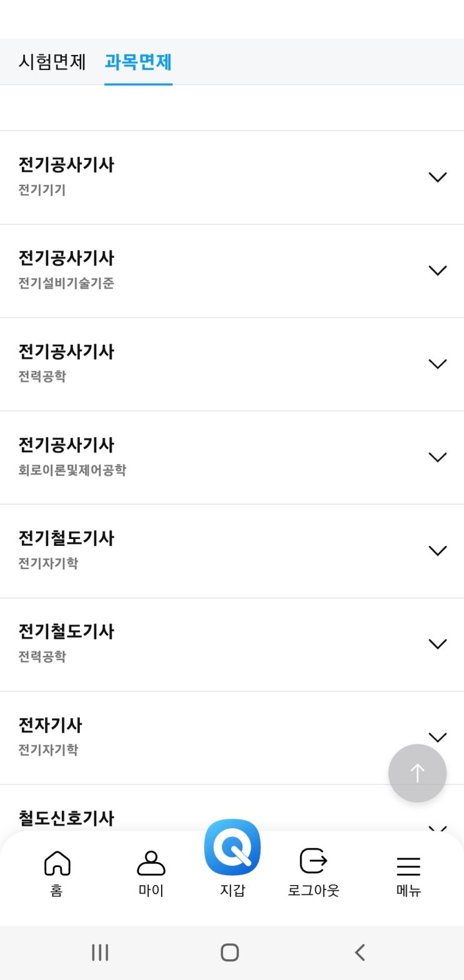Expand the 전기공사기사 회로이론및제어공학 chevron

click(x=437, y=457)
